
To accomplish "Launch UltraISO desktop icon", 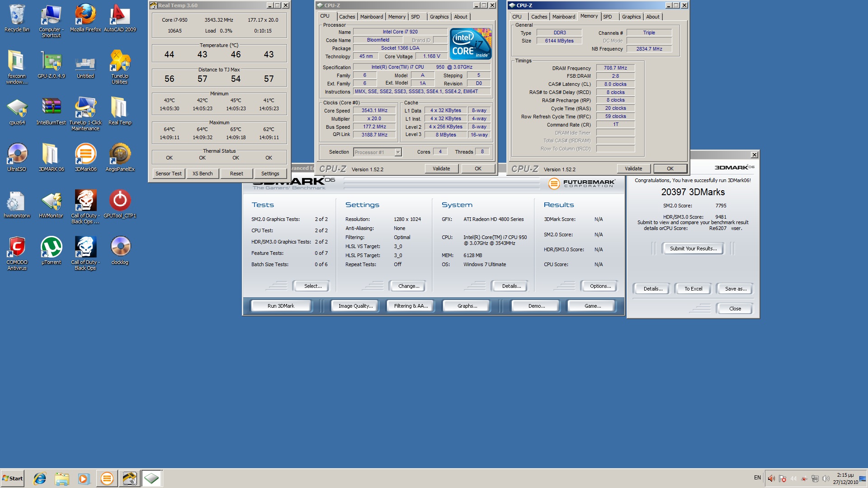I will click(17, 157).
